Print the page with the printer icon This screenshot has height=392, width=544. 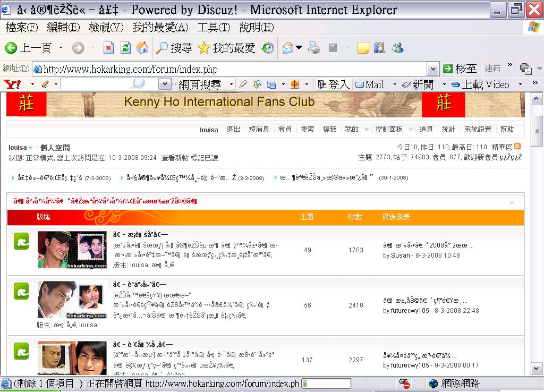coord(314,48)
